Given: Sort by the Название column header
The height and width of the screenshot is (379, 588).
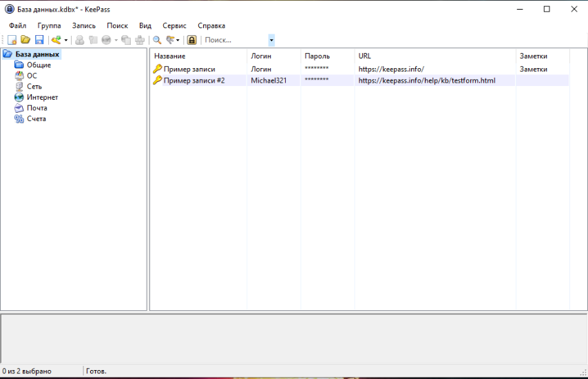Looking at the screenshot, I should click(198, 56).
